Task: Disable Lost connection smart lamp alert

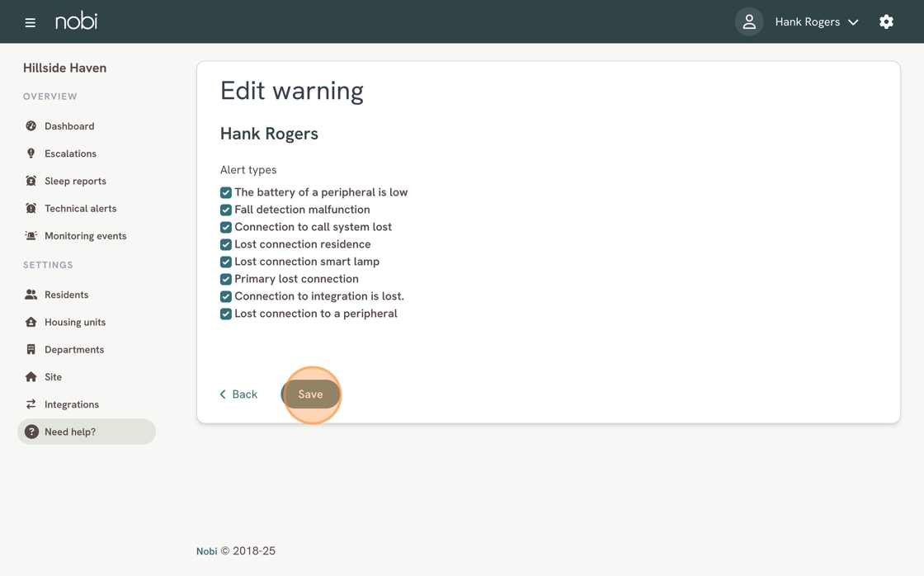Action: pos(226,262)
